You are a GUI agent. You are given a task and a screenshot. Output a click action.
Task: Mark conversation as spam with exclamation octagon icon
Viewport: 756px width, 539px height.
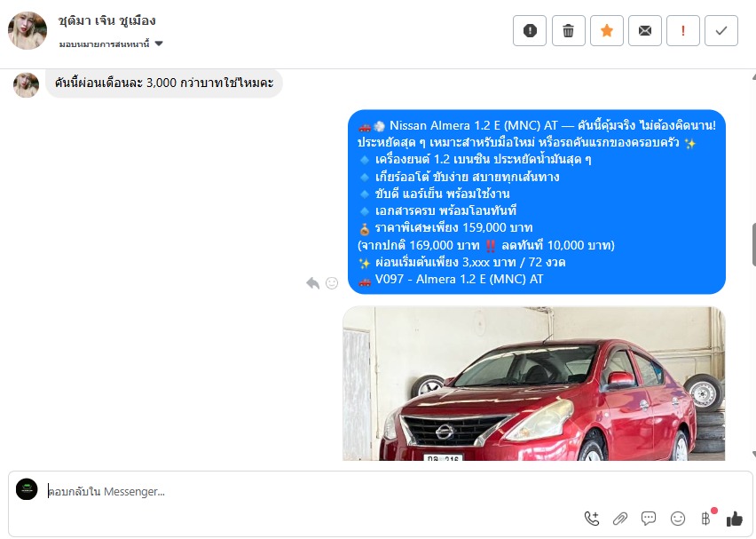tap(530, 31)
